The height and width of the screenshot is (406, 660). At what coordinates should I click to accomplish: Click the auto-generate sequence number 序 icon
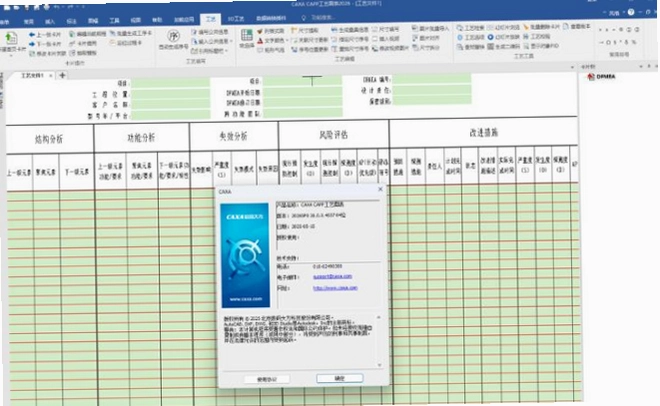(173, 35)
